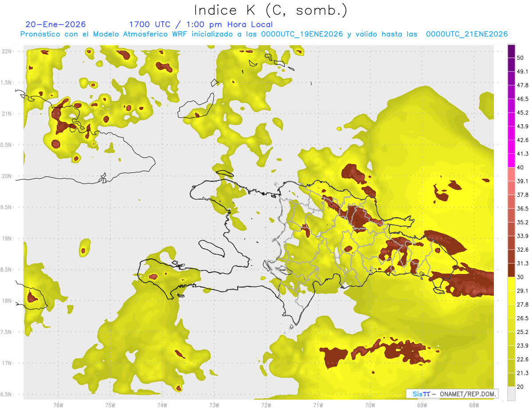The image size is (532, 411).
Task: Click the "17N" latitude label
Action: [7, 363]
